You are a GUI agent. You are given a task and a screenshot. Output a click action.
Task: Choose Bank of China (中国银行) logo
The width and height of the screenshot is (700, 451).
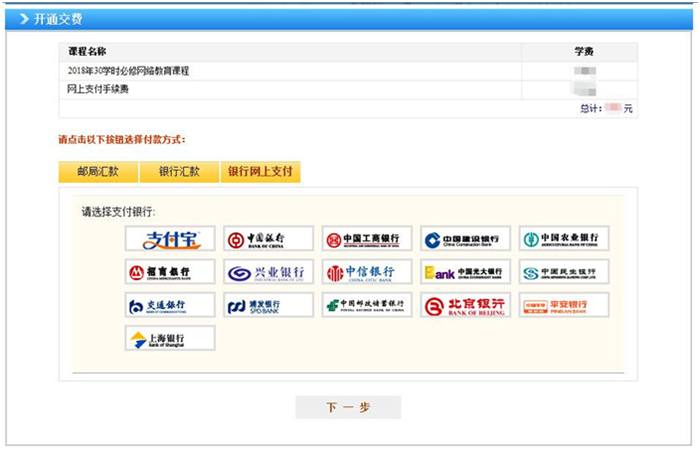(268, 240)
